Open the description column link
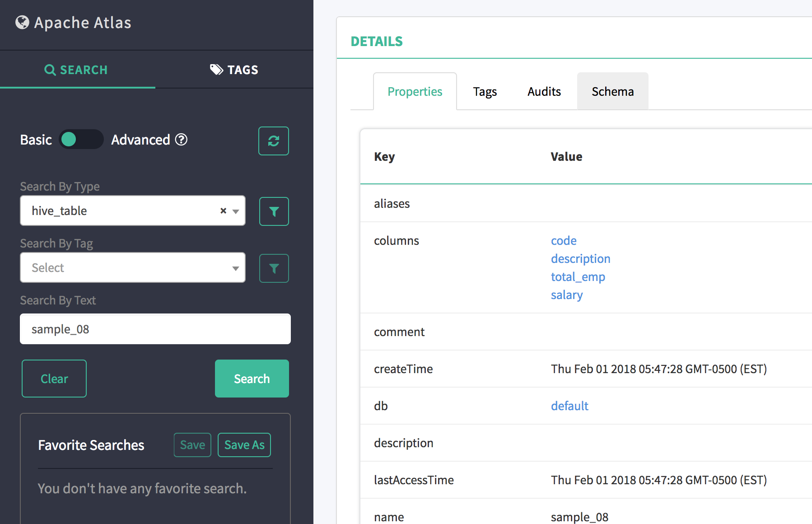 581,258
